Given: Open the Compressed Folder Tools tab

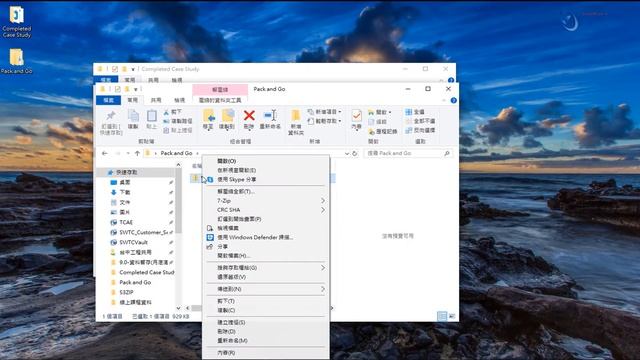Looking at the screenshot, I should point(220,100).
